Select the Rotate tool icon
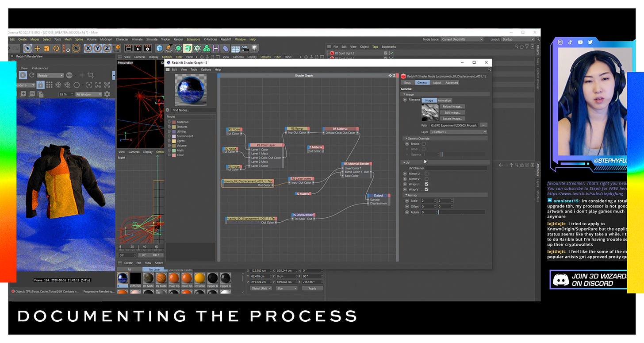The height and width of the screenshot is (343, 644). 57,48
